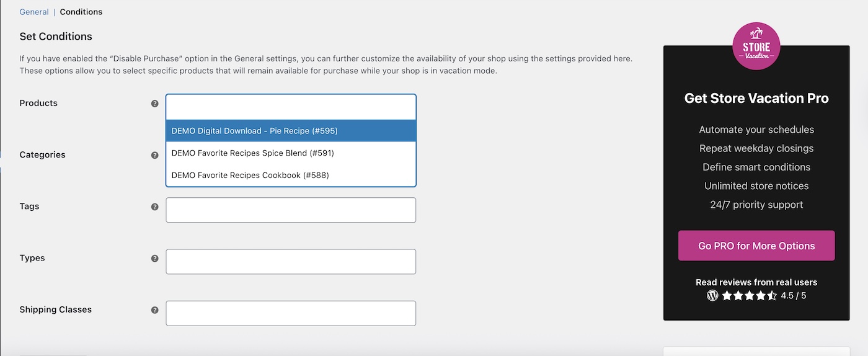Select the Conditions tab

pos(81,12)
